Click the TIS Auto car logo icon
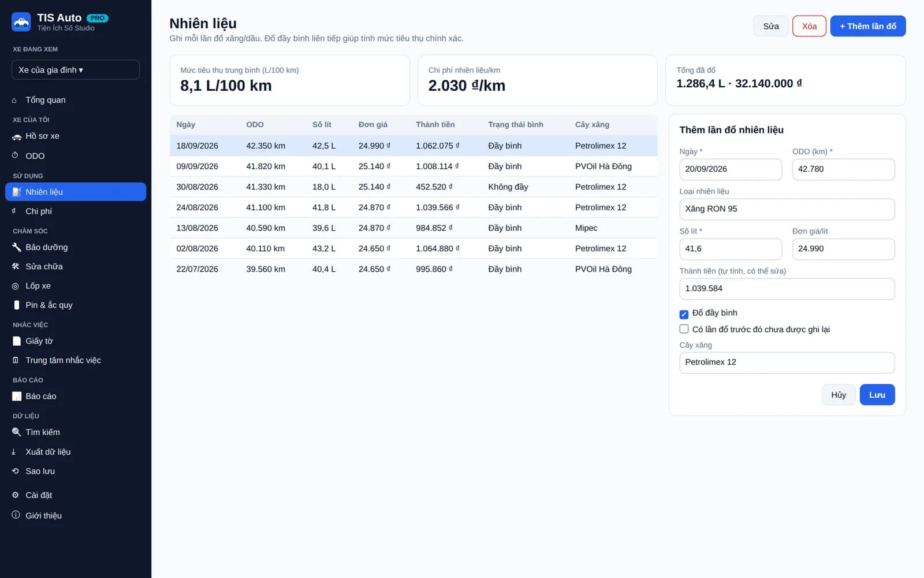Screen dimensions: 924x578 pyautogui.click(x=21, y=22)
